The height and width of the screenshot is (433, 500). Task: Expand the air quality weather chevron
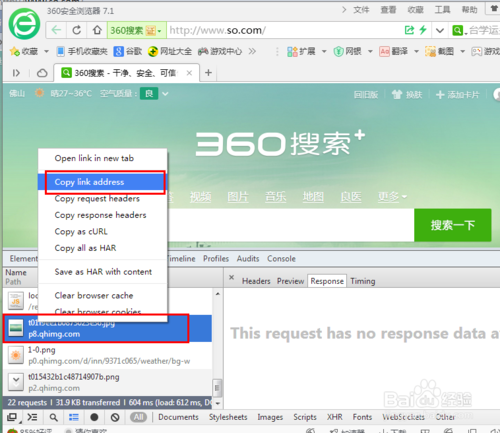(165, 94)
